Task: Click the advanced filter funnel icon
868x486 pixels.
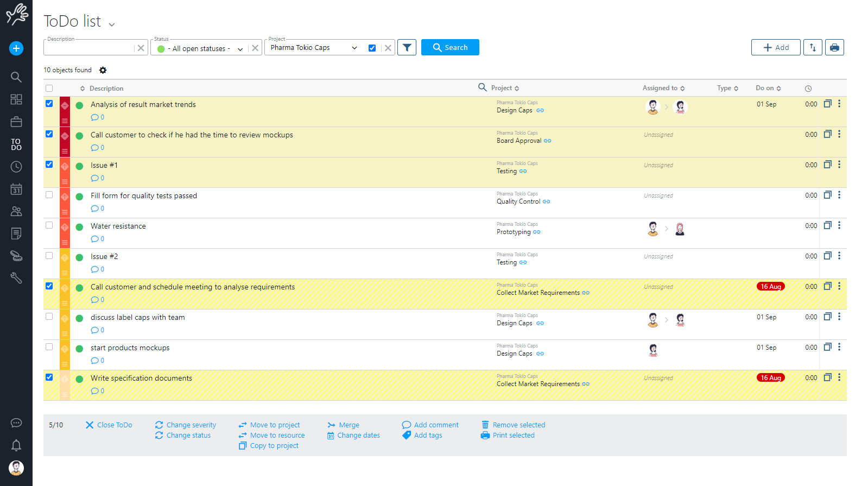Action: (407, 48)
